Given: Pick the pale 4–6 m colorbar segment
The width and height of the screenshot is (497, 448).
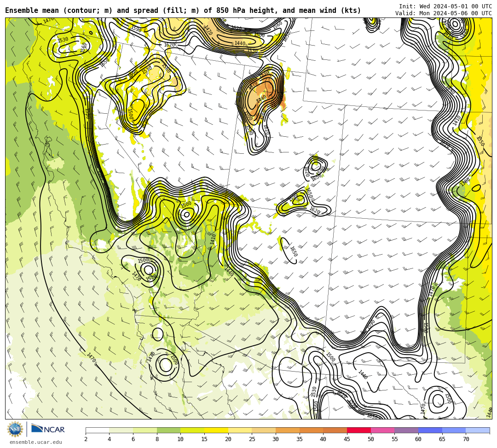Looking at the screenshot, I should (121, 430).
